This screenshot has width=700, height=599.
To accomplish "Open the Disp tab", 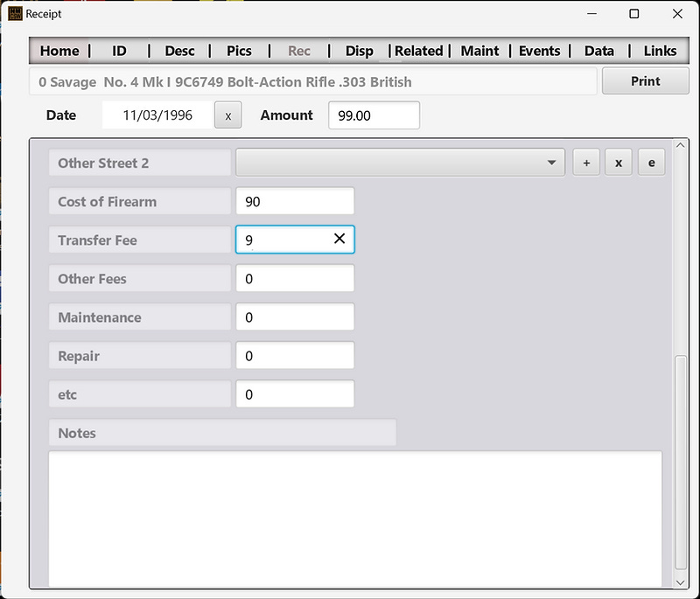I will [359, 51].
